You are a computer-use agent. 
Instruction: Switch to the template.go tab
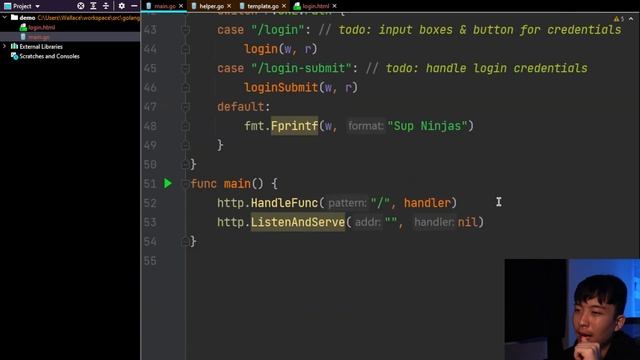263,6
